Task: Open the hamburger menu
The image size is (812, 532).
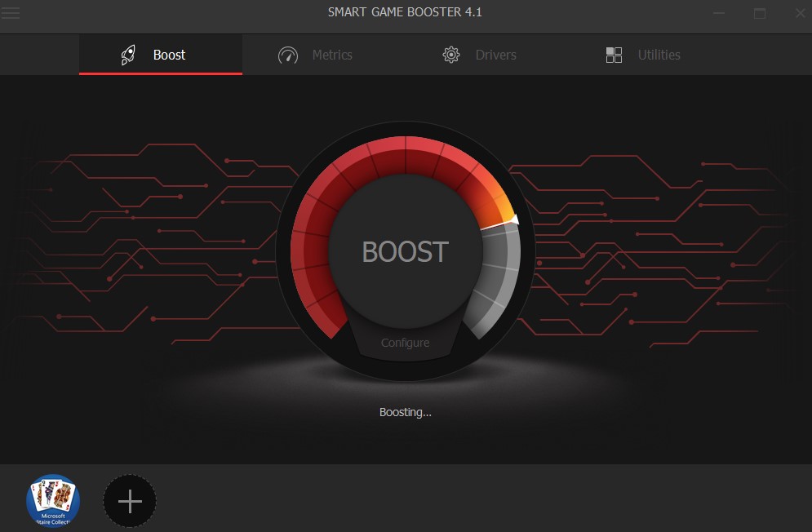Action: tap(11, 13)
